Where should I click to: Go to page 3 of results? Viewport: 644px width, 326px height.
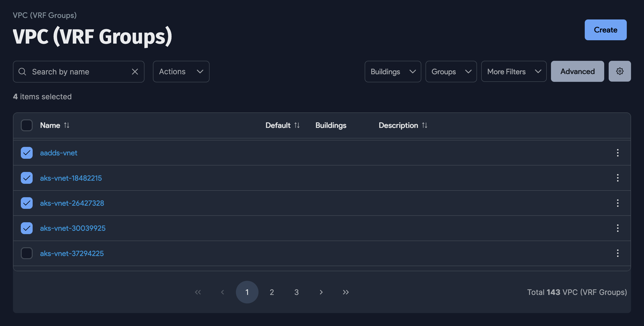pyautogui.click(x=296, y=292)
